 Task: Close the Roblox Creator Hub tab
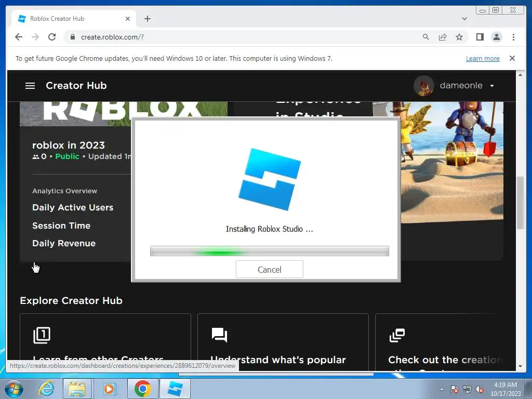click(x=128, y=19)
